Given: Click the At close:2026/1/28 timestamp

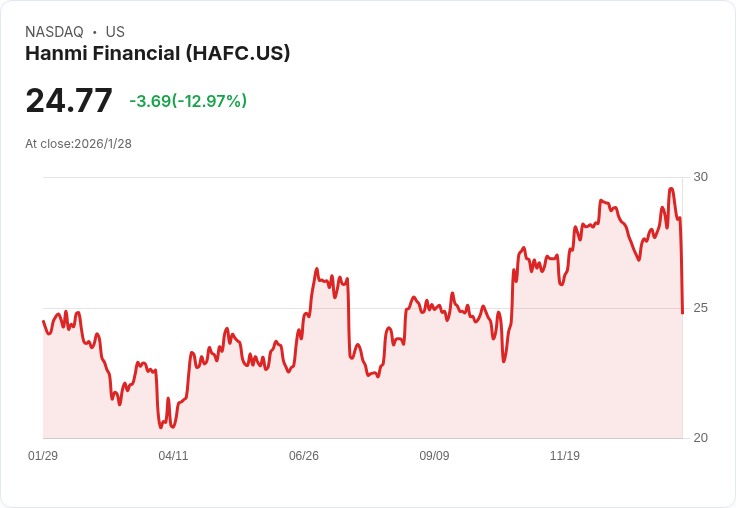Looking at the screenshot, I should [78, 144].
